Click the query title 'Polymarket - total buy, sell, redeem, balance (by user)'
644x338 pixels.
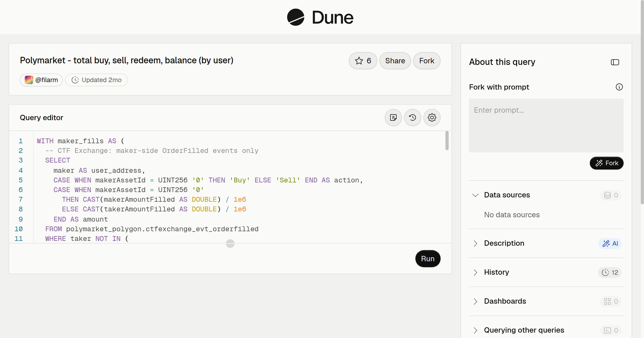coord(127,60)
